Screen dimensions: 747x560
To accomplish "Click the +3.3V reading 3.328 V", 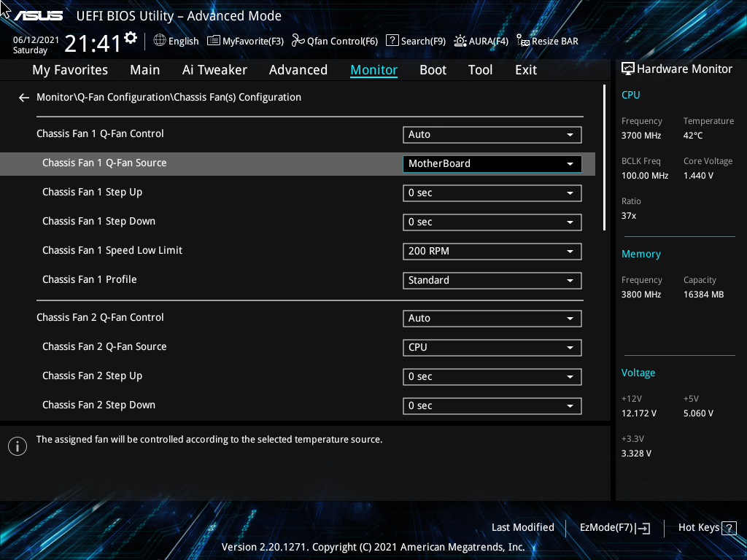I will click(636, 454).
